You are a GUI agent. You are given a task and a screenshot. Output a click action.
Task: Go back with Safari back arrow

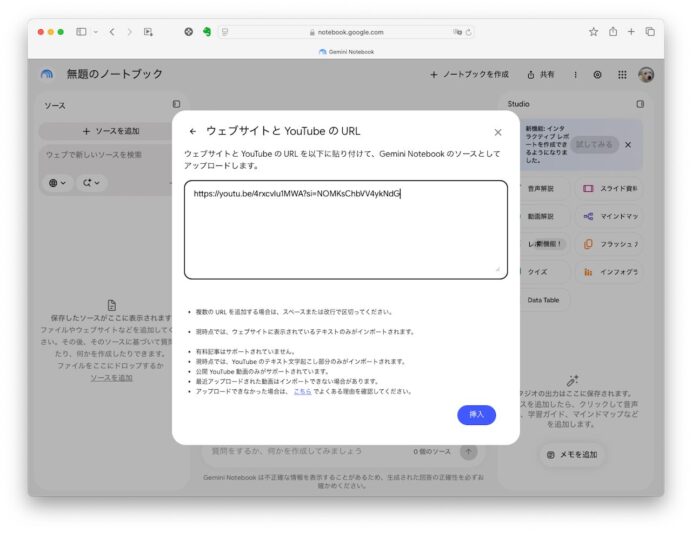pyautogui.click(x=112, y=32)
